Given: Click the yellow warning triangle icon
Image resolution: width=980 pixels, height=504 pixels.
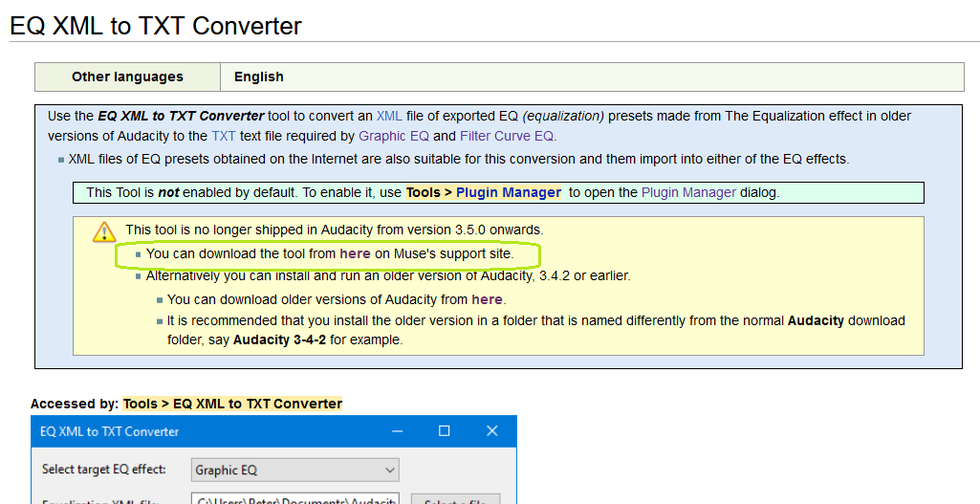Looking at the screenshot, I should click(104, 232).
